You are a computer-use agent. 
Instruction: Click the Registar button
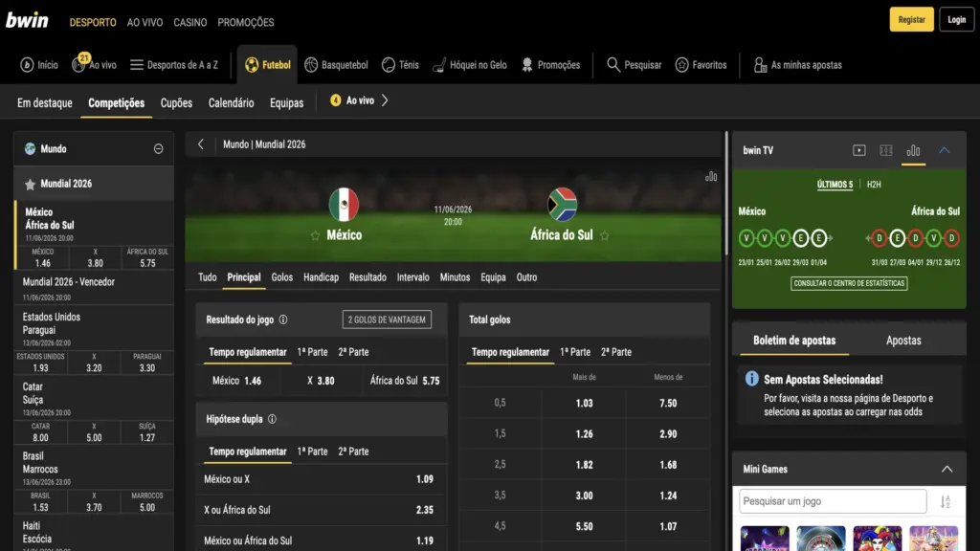point(911,19)
